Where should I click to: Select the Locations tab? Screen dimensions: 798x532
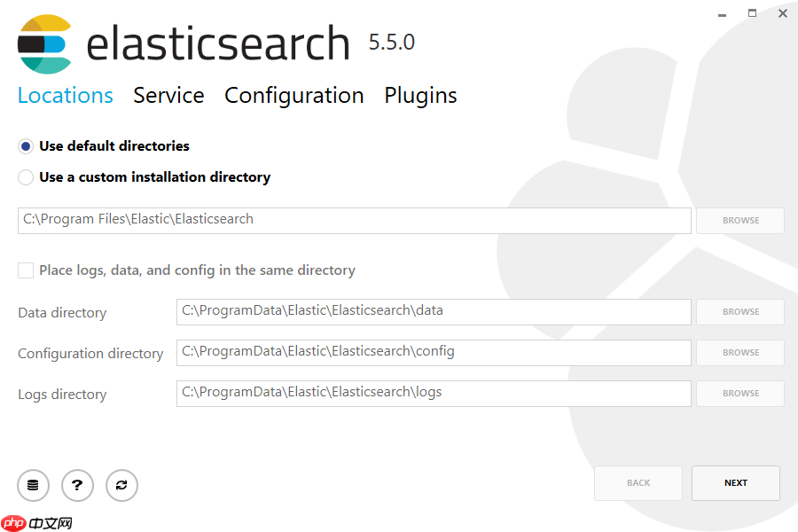point(66,96)
